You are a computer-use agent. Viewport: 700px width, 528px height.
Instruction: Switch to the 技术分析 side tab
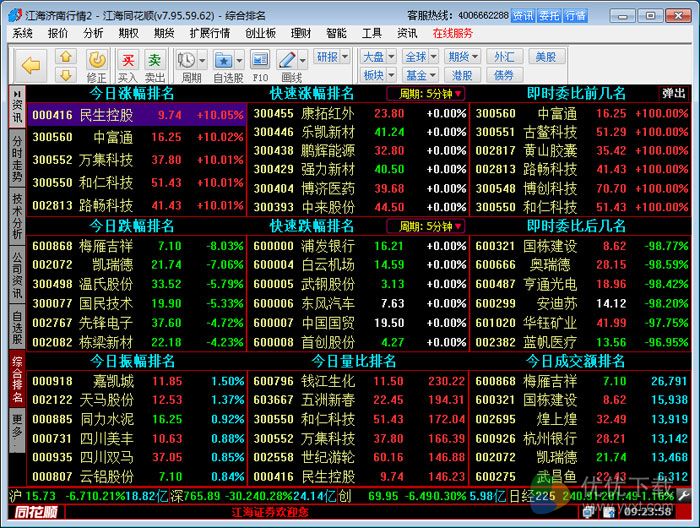[17, 216]
